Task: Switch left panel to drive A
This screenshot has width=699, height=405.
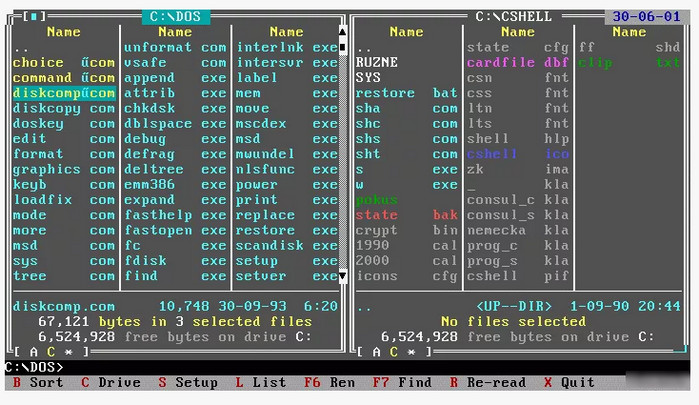Action: [34, 352]
